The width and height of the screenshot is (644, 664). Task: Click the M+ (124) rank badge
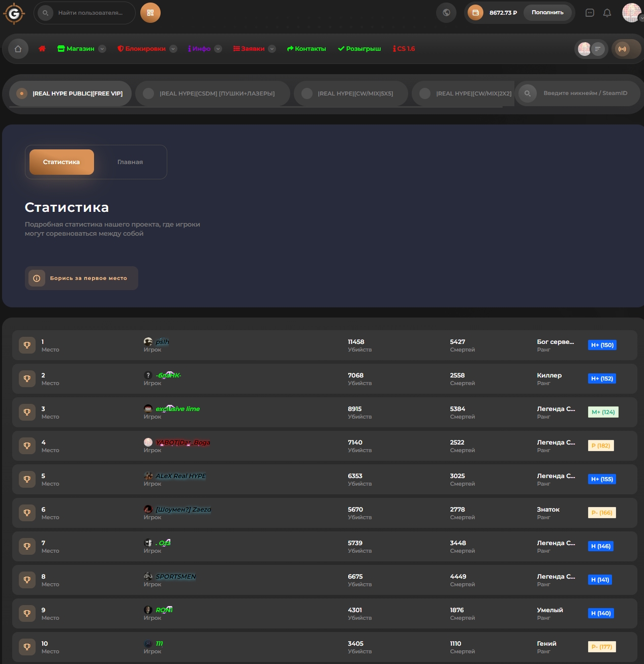pos(603,412)
